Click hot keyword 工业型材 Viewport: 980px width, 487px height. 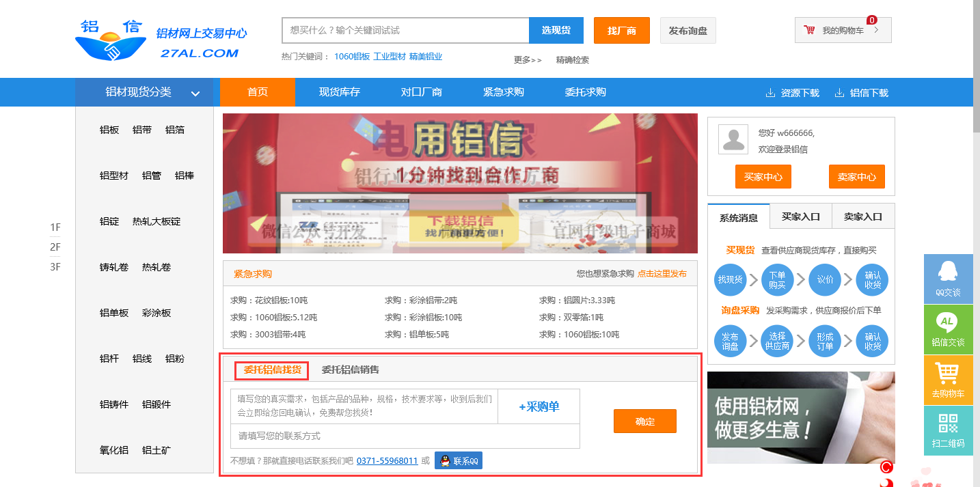[x=390, y=57]
